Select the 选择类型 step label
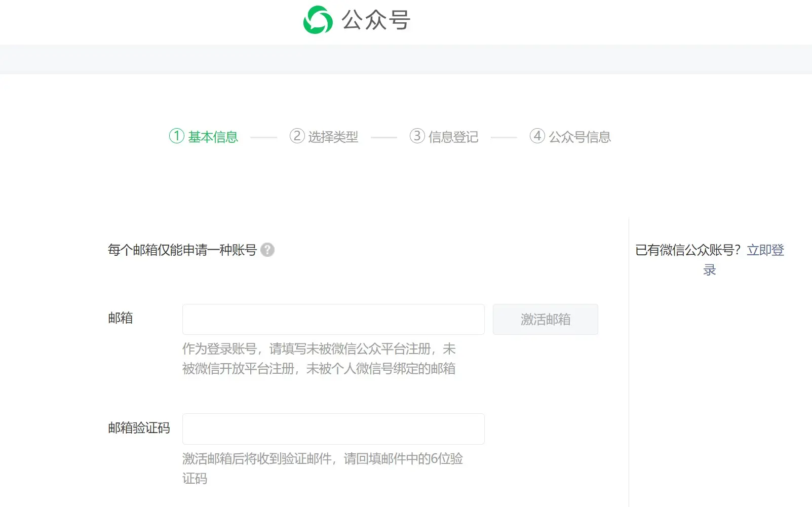The width and height of the screenshot is (812, 507). (333, 137)
